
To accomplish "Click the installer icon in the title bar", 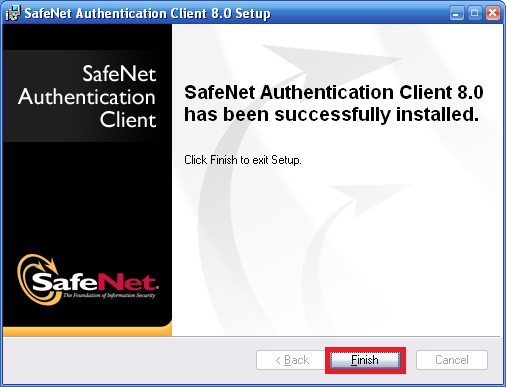I will (x=13, y=13).
